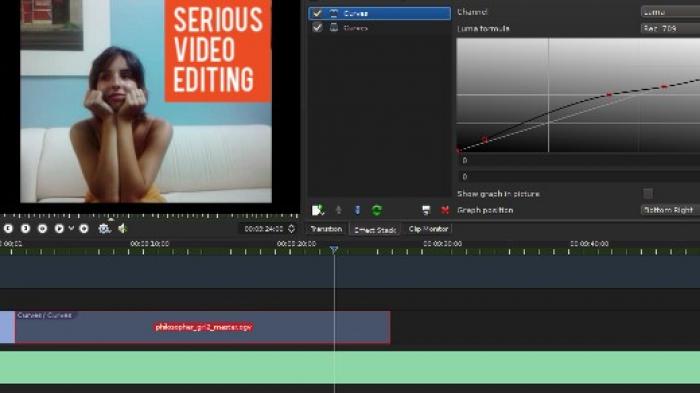Toggle the second Curves effect checkbox
This screenshot has height=393, width=700.
tap(317, 28)
